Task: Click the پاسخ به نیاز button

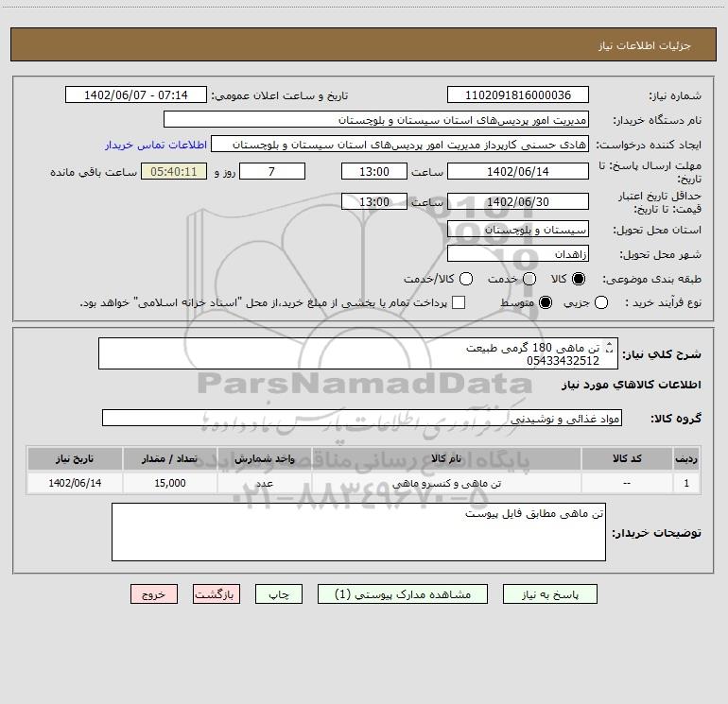Action: tap(549, 594)
